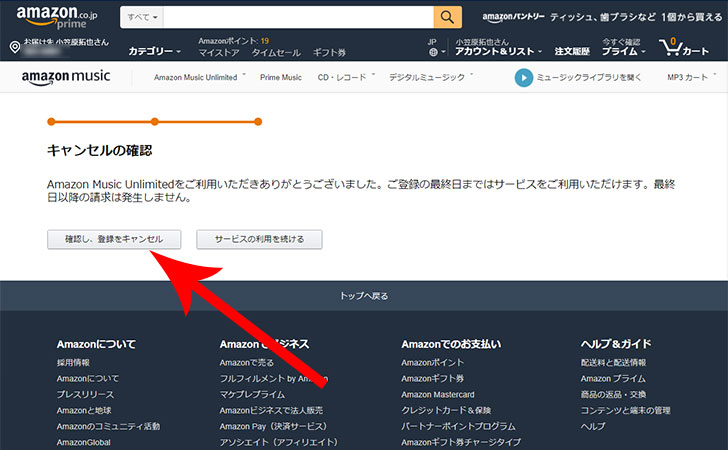
Task: Open footer link Amazon Mastercard
Action: pyautogui.click(x=438, y=394)
